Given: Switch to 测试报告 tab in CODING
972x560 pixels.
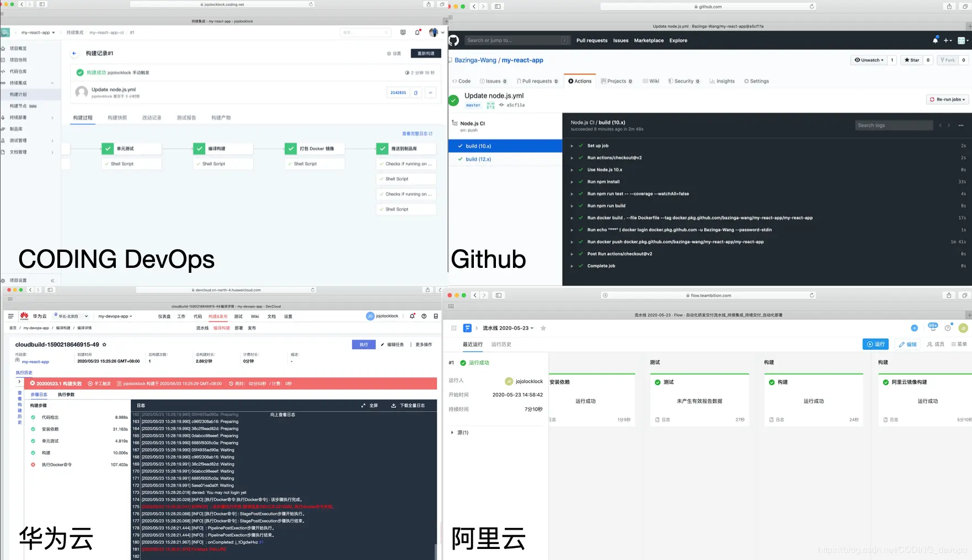Looking at the screenshot, I should pos(186,118).
